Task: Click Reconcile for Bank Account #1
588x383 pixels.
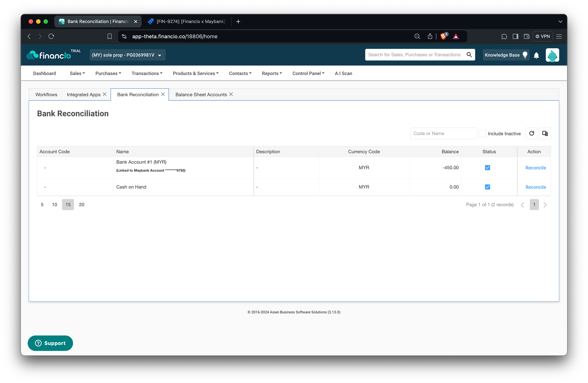Action: click(536, 168)
